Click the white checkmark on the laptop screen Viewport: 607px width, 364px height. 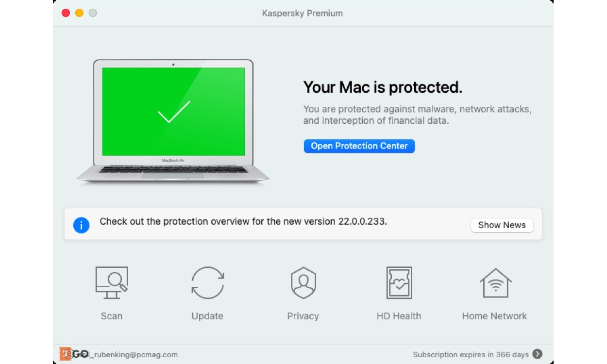coord(173,112)
